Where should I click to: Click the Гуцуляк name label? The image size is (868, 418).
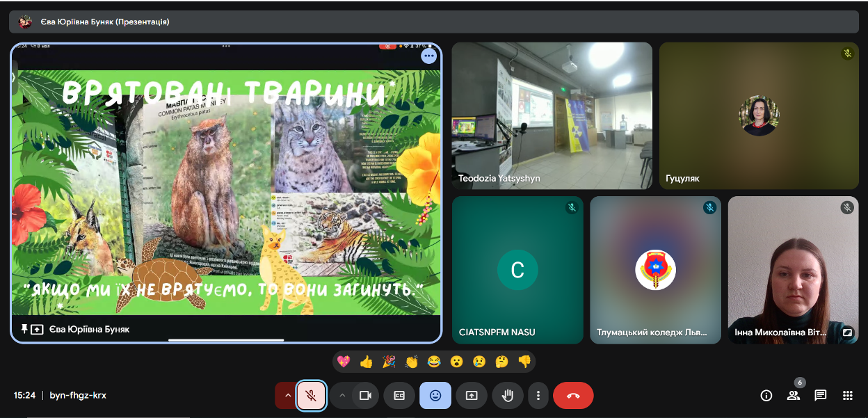683,179
